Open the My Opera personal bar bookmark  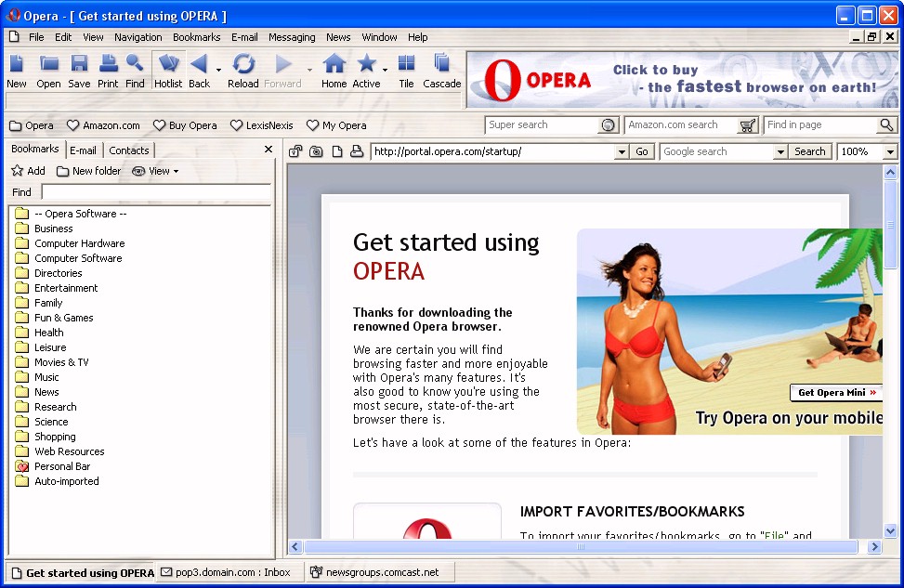tap(336, 125)
